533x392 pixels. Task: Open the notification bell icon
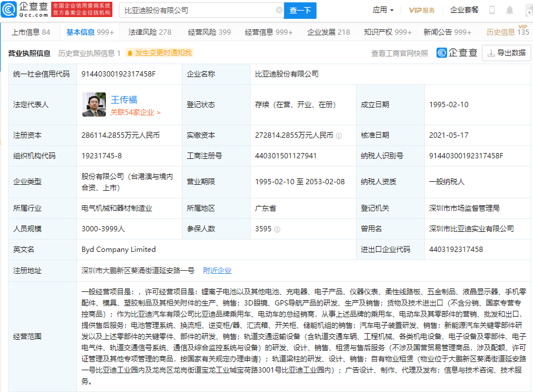(509, 9)
